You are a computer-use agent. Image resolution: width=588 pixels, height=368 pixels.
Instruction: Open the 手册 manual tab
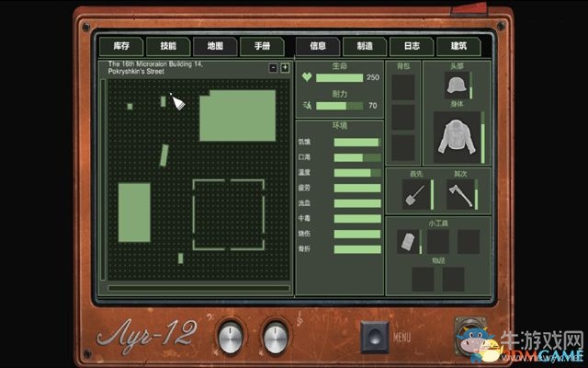(x=262, y=46)
